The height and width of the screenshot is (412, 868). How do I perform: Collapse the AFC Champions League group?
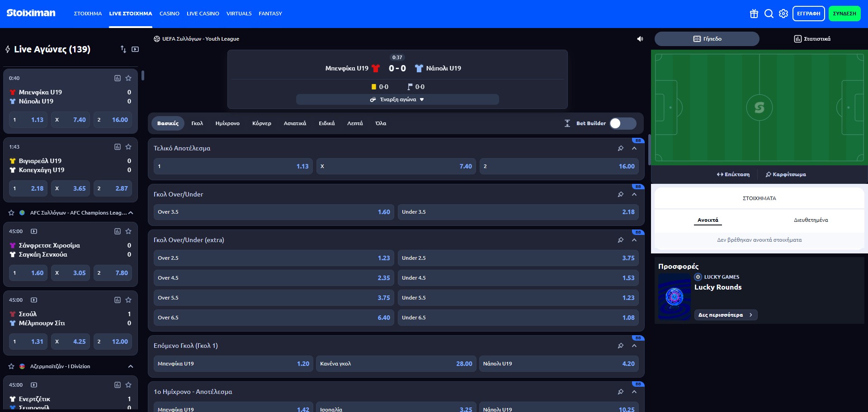[131, 213]
